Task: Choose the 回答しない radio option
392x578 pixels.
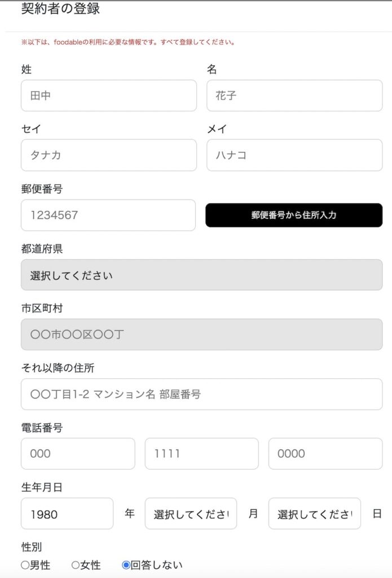Action: [126, 564]
